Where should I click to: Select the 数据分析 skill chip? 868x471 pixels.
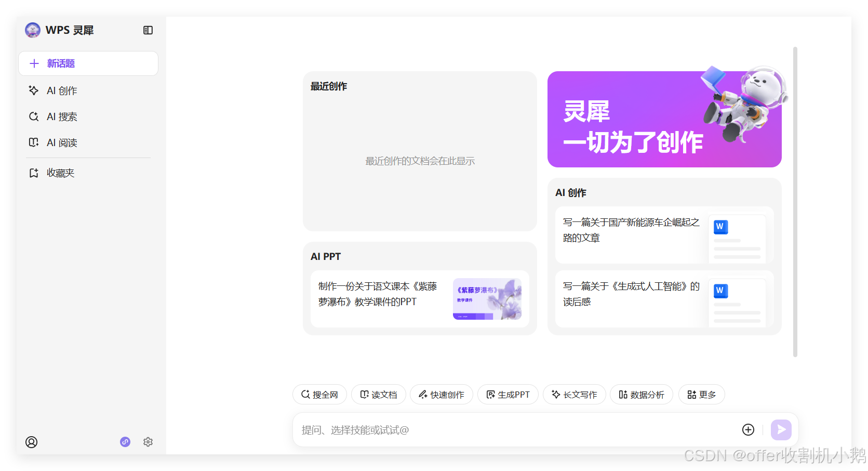[642, 395]
